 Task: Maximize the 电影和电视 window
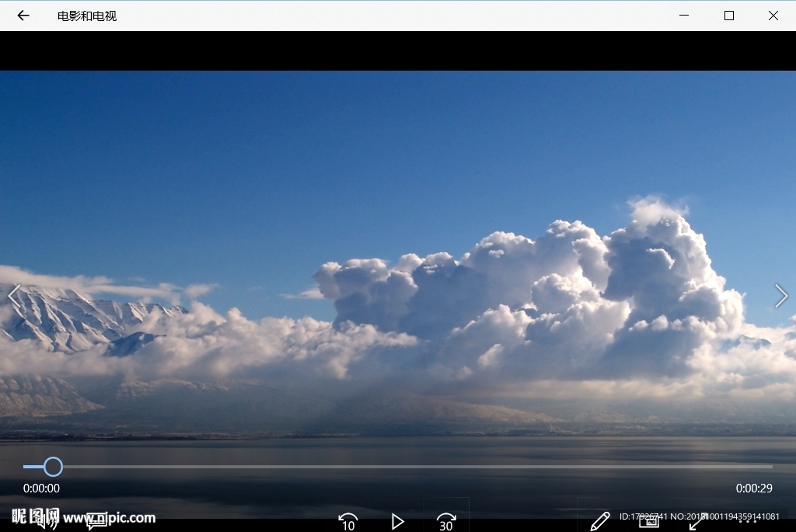point(729,16)
